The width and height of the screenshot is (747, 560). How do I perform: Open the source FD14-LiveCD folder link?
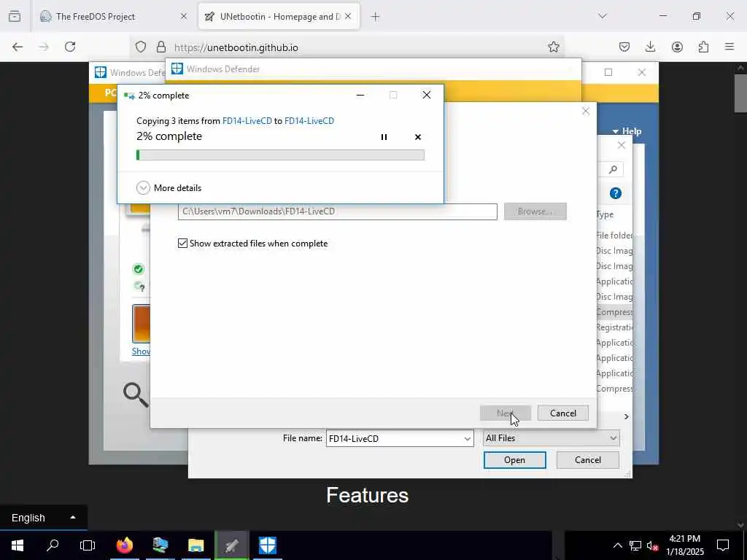[x=247, y=121]
